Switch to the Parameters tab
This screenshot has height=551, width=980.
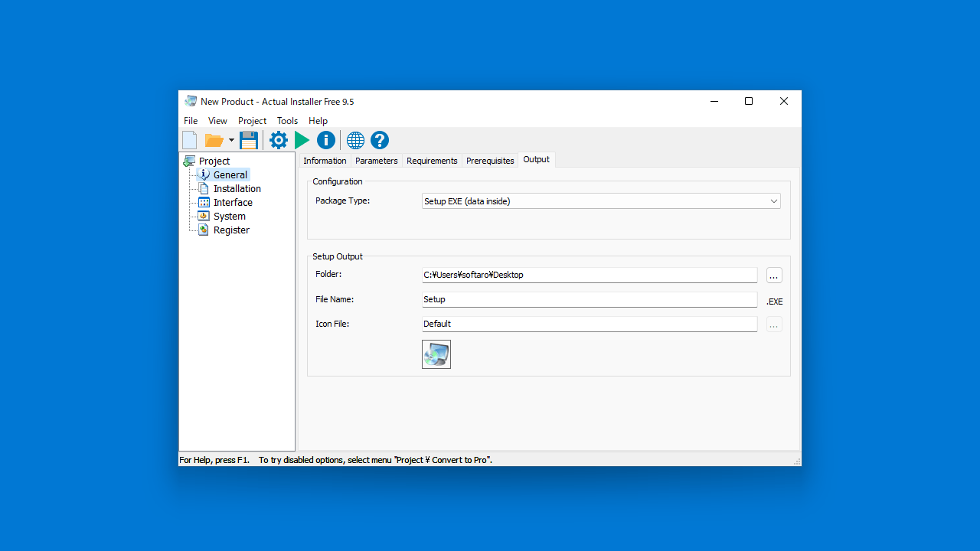[377, 161]
